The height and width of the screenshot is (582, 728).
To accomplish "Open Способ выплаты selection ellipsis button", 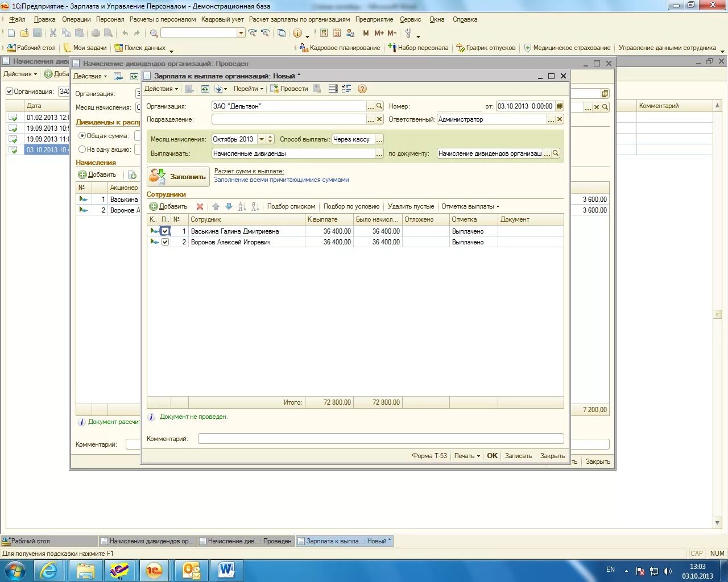I will 379,139.
